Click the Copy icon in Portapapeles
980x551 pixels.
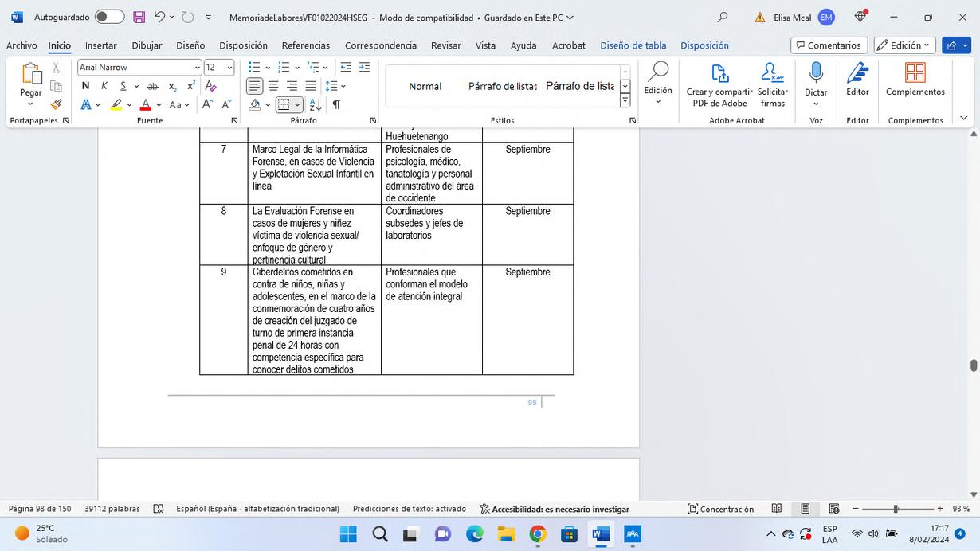tap(57, 86)
